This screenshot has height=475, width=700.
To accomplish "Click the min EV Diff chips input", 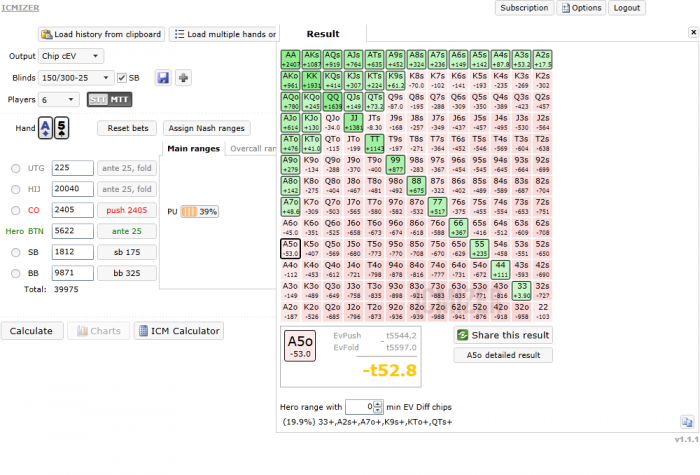I will pos(359,407).
